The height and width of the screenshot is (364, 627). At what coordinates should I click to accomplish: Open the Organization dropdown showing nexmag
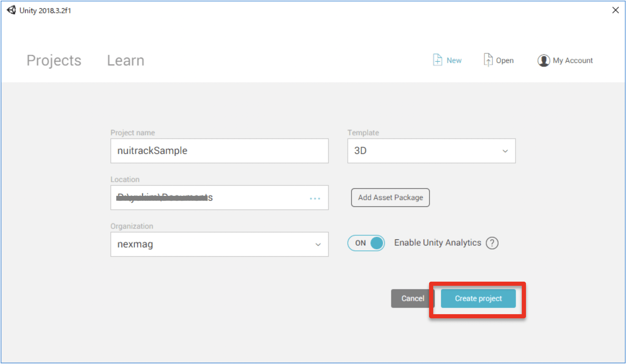click(x=219, y=244)
